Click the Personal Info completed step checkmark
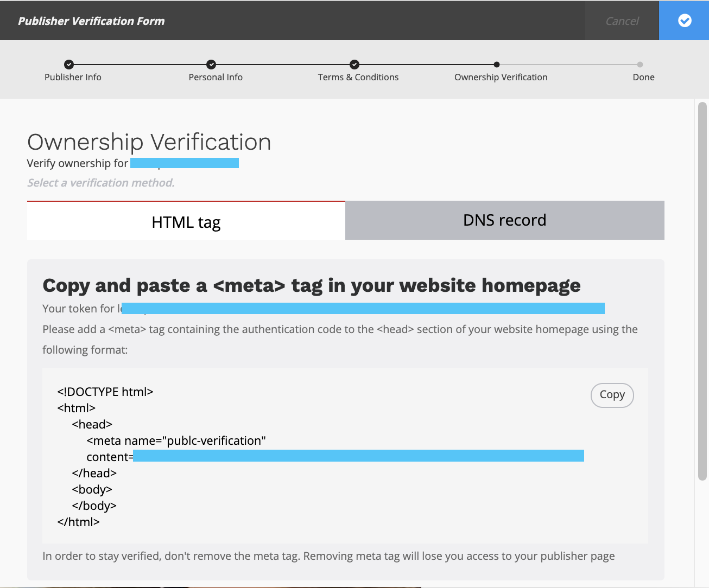Screen dimensions: 709x588 click(211, 65)
